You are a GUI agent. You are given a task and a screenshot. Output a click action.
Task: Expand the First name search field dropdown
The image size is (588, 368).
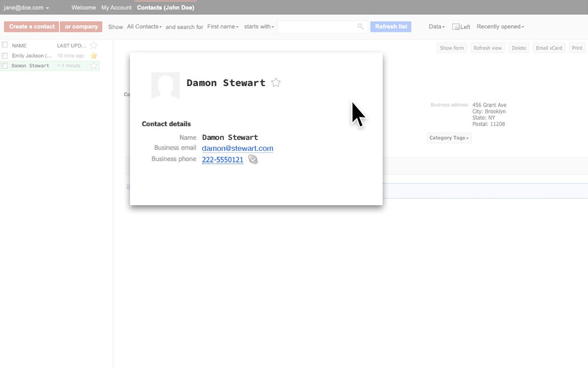pyautogui.click(x=223, y=27)
